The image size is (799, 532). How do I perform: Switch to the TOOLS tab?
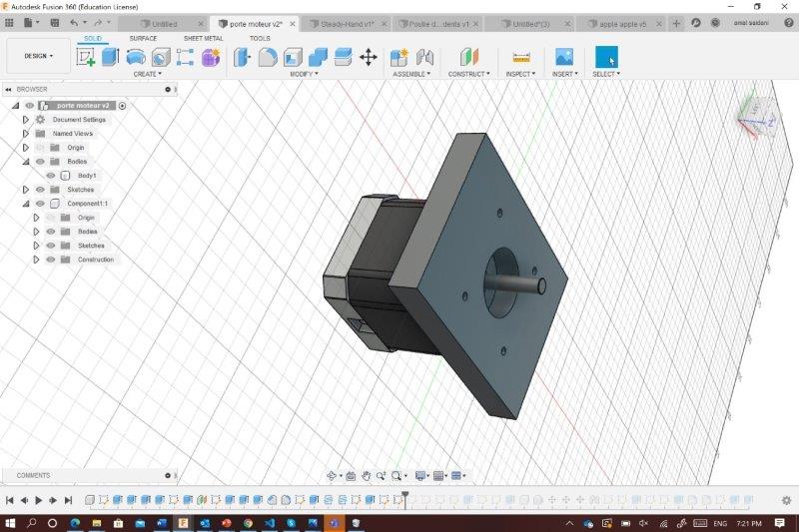click(260, 39)
